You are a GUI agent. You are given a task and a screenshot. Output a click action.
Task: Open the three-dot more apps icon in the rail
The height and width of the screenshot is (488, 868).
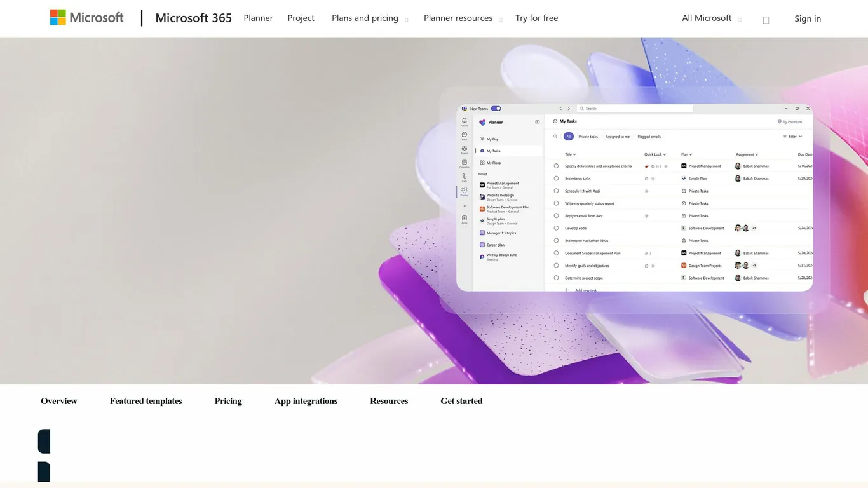pos(465,206)
